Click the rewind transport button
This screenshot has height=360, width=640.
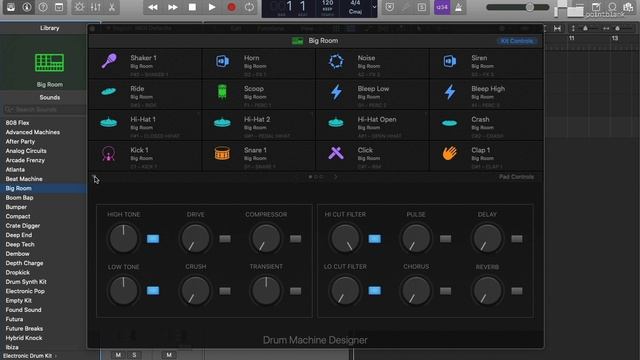click(x=153, y=7)
